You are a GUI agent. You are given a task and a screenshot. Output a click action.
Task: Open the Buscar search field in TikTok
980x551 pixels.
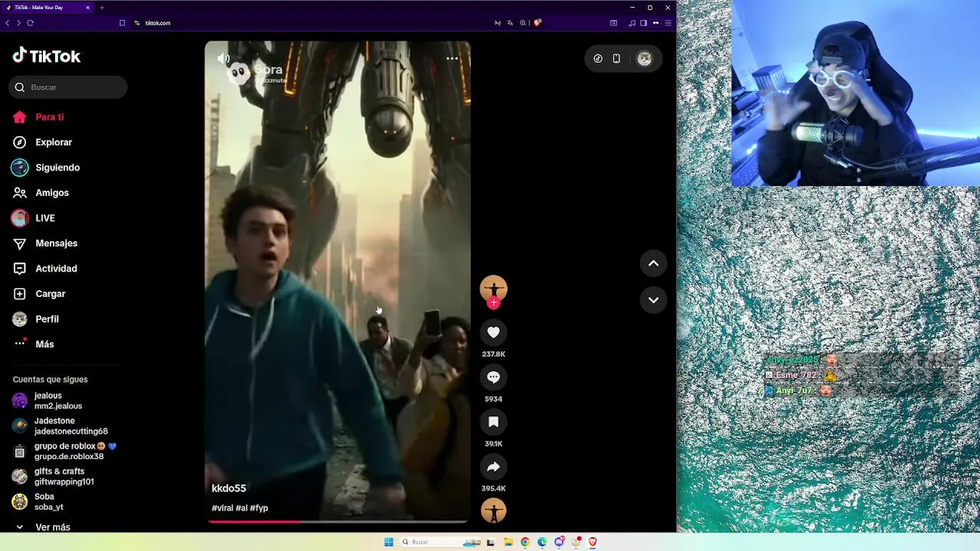68,87
